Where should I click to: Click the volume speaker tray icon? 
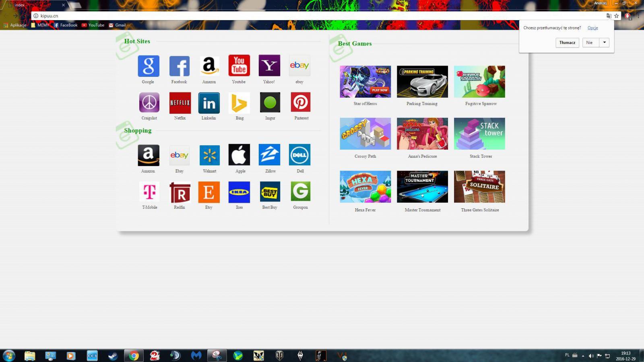[591, 356]
